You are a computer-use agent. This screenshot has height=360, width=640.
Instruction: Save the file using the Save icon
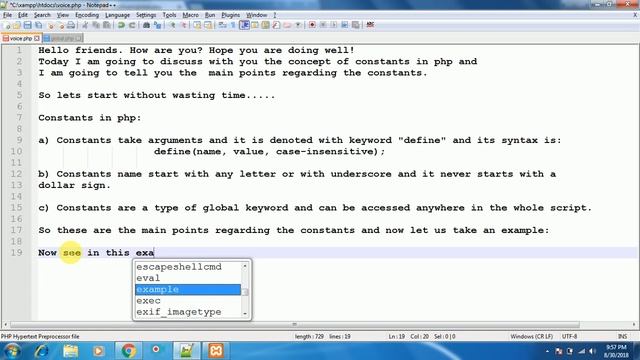pyautogui.click(x=27, y=25)
